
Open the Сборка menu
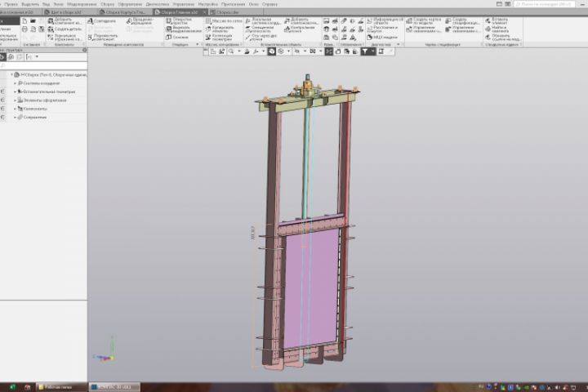click(x=107, y=4)
